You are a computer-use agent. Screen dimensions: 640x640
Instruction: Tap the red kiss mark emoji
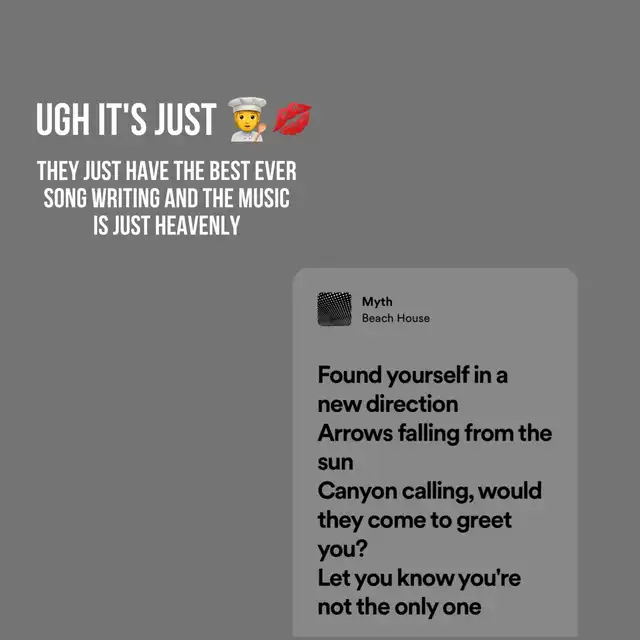click(x=292, y=119)
